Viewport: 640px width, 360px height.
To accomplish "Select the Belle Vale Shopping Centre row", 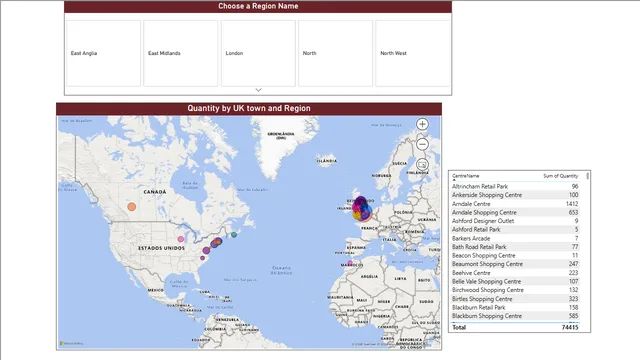I will 515,281.
